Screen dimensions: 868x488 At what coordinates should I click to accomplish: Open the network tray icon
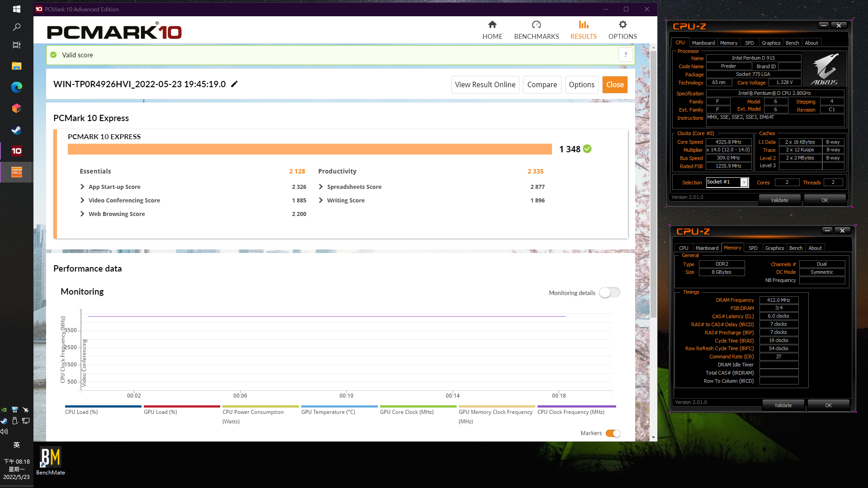(x=26, y=421)
